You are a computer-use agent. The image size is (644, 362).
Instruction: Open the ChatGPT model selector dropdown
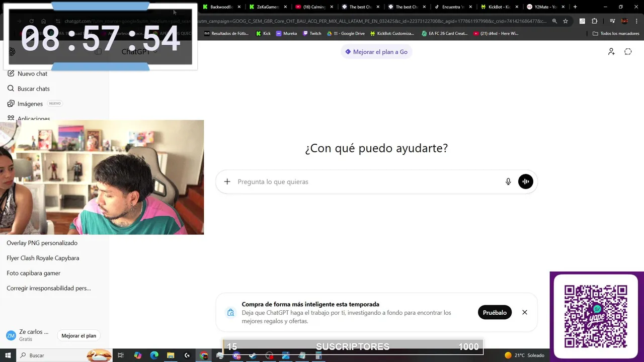tap(139, 51)
